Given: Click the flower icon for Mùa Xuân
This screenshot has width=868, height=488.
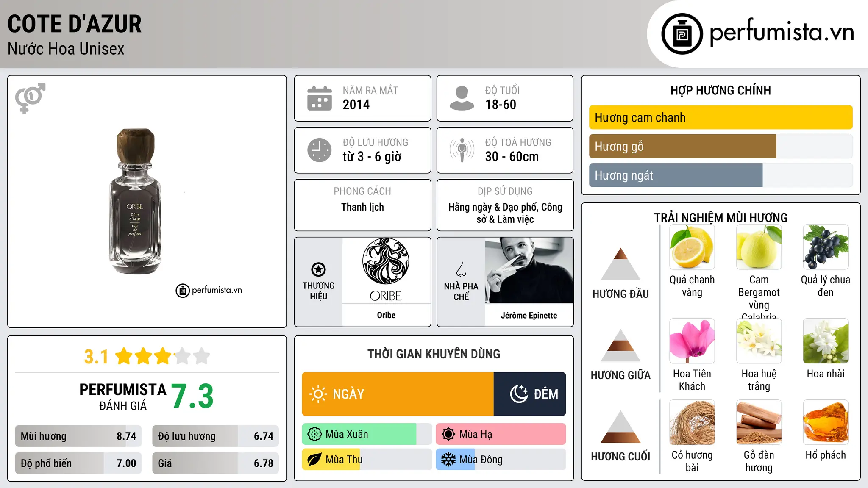Looking at the screenshot, I should (x=314, y=434).
